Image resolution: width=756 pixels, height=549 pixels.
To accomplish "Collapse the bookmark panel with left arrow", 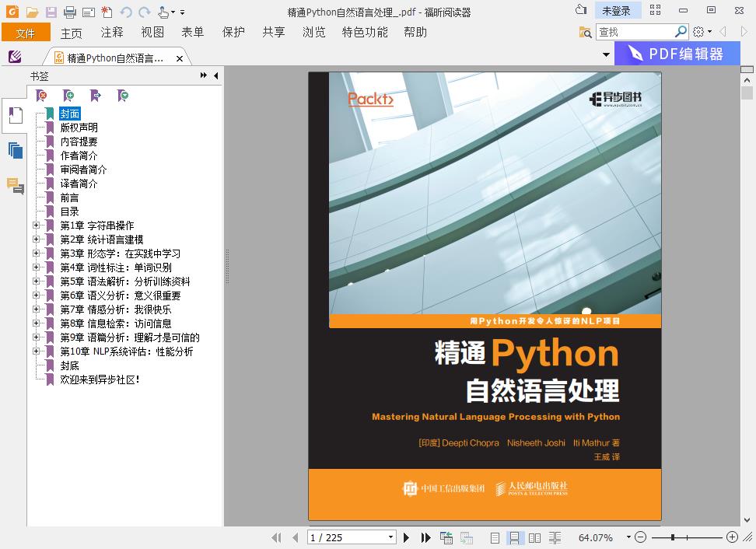I will (x=216, y=75).
